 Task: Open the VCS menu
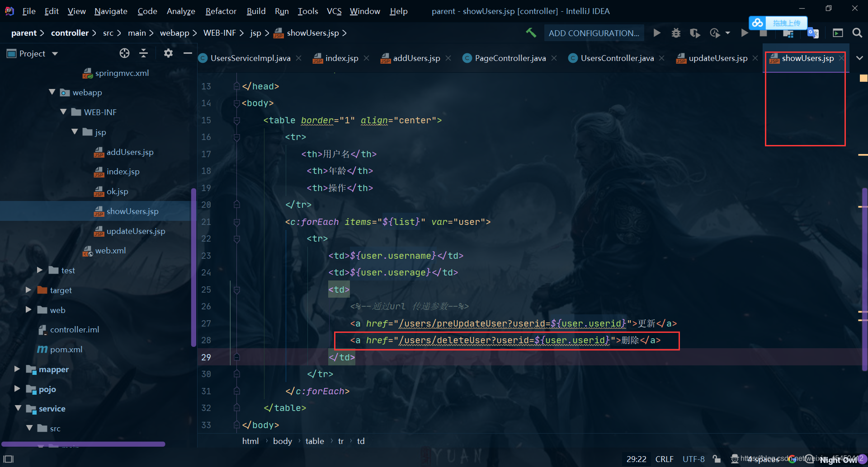[x=334, y=11]
